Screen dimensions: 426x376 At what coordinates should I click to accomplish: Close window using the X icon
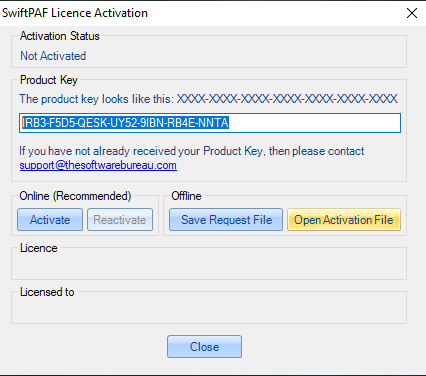[412, 13]
